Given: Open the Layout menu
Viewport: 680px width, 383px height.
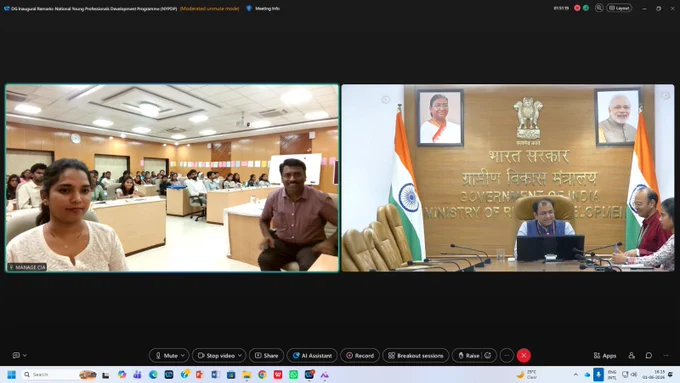Looking at the screenshot, I should click(x=619, y=8).
